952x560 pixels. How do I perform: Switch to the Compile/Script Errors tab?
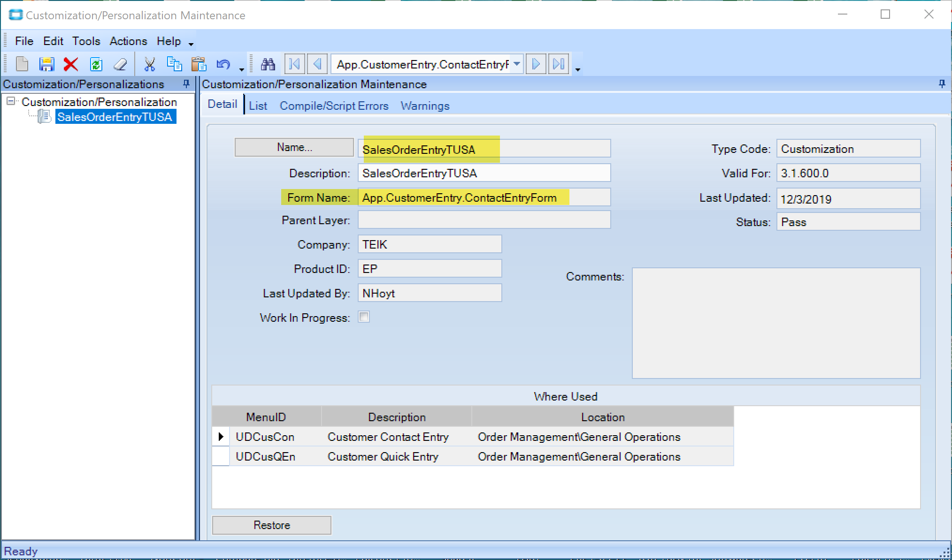coord(334,106)
